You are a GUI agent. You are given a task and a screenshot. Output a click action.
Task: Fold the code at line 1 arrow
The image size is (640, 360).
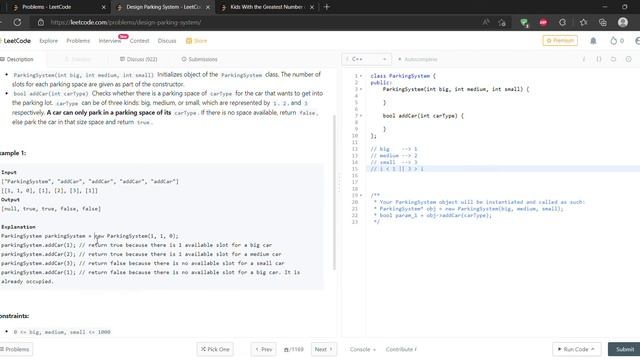coord(361,76)
